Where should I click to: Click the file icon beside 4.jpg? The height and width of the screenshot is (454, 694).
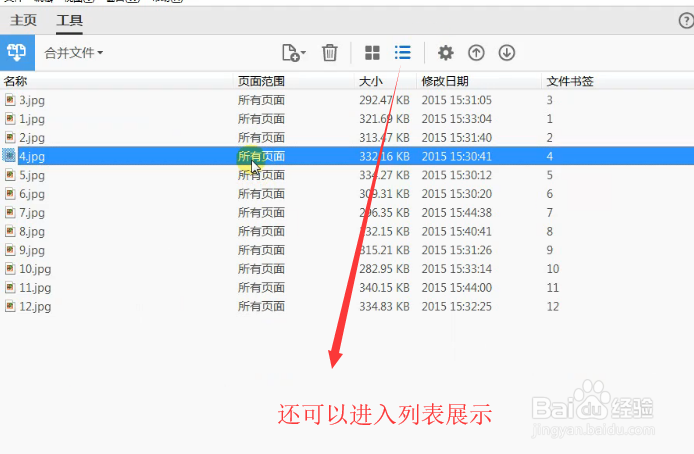coord(9,155)
